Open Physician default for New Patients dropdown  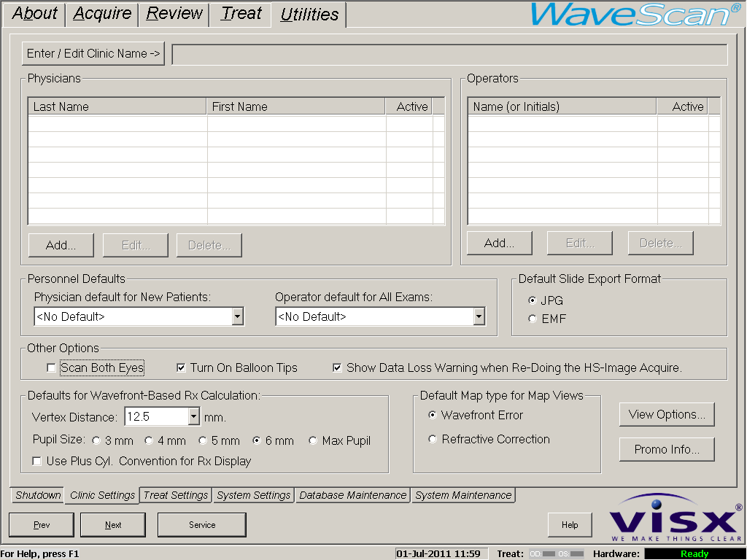[x=238, y=316]
